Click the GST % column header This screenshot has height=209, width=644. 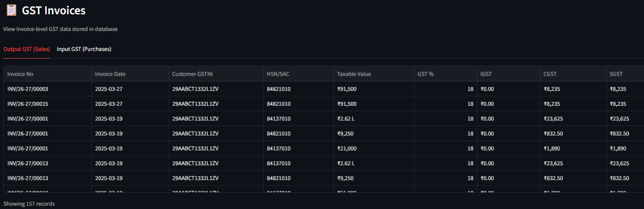pyautogui.click(x=445, y=74)
